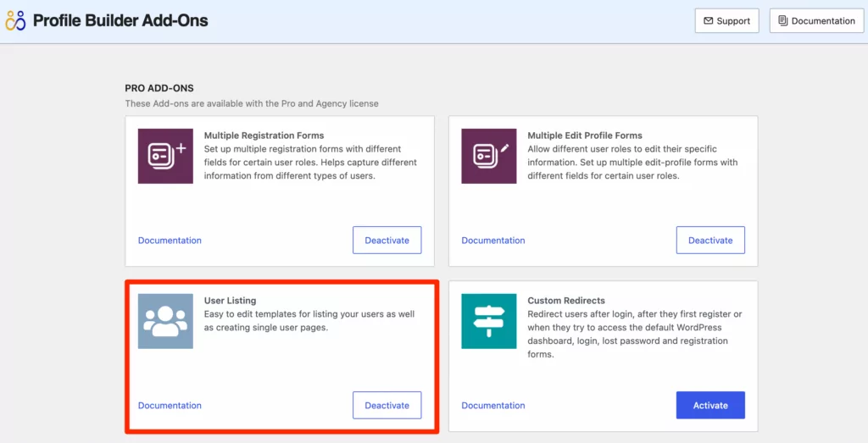The width and height of the screenshot is (868, 443).
Task: Click the "Profile Builder Add-Ons" page title
Action: 120,20
